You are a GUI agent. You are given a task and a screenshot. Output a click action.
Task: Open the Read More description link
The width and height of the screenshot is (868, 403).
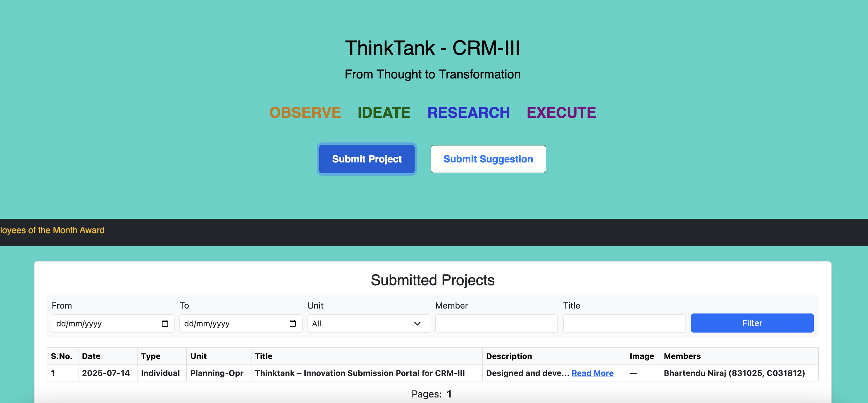[x=592, y=373]
